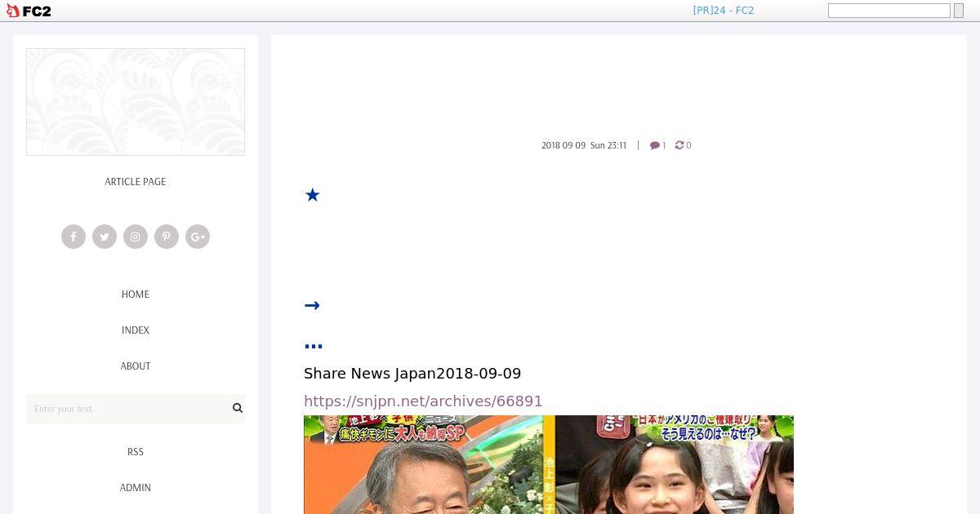
Task: Open the RSS link in sidebar
Action: 136,452
